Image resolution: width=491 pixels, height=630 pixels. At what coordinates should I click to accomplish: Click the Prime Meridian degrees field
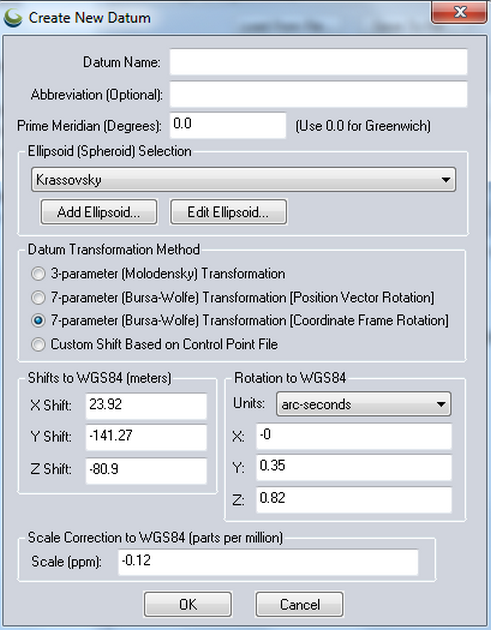point(228,125)
